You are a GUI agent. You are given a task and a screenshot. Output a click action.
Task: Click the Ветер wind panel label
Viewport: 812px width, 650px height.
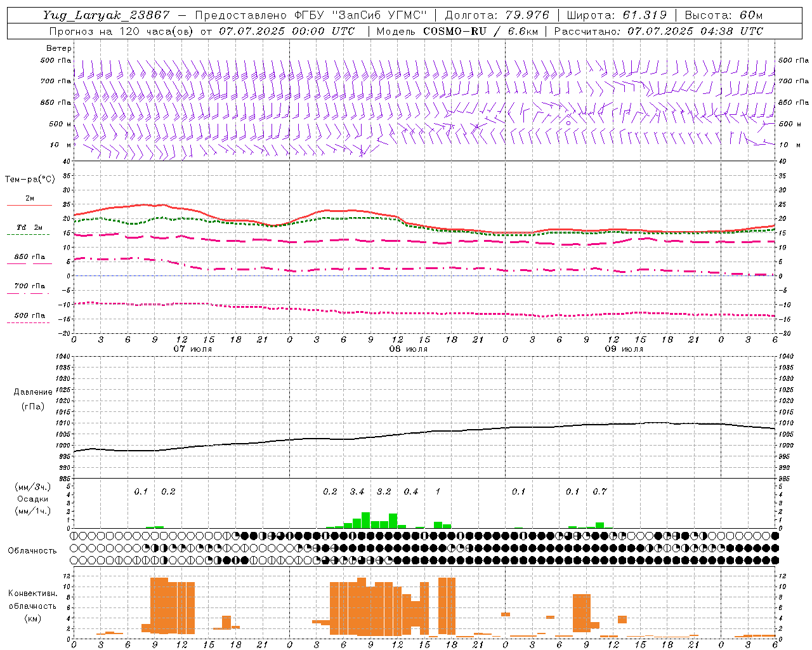point(59,48)
